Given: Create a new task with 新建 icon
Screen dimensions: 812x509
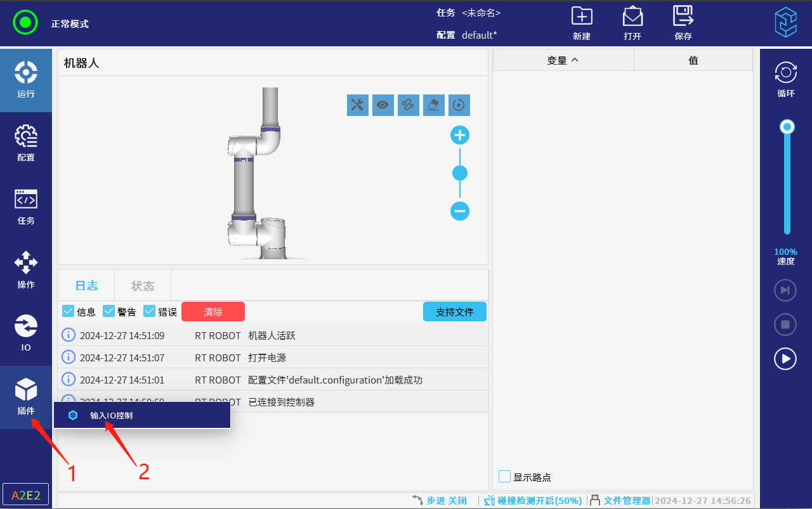Looking at the screenshot, I should [582, 23].
